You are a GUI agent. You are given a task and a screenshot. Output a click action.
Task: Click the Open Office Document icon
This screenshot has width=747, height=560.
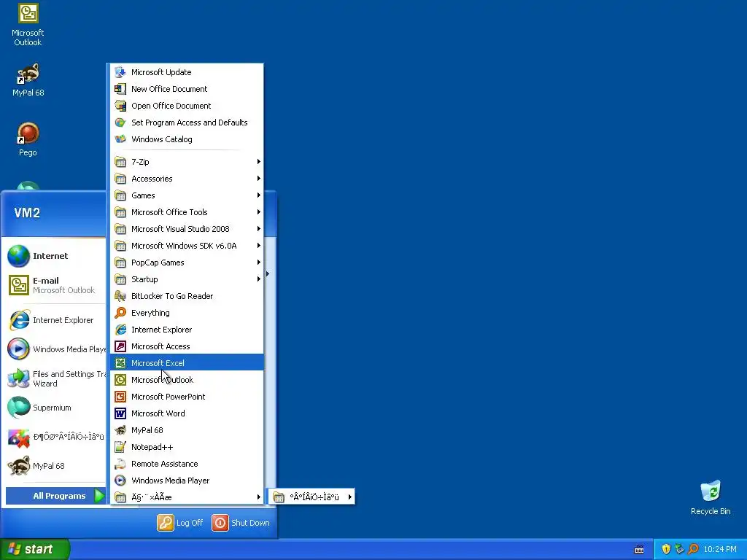(x=120, y=106)
